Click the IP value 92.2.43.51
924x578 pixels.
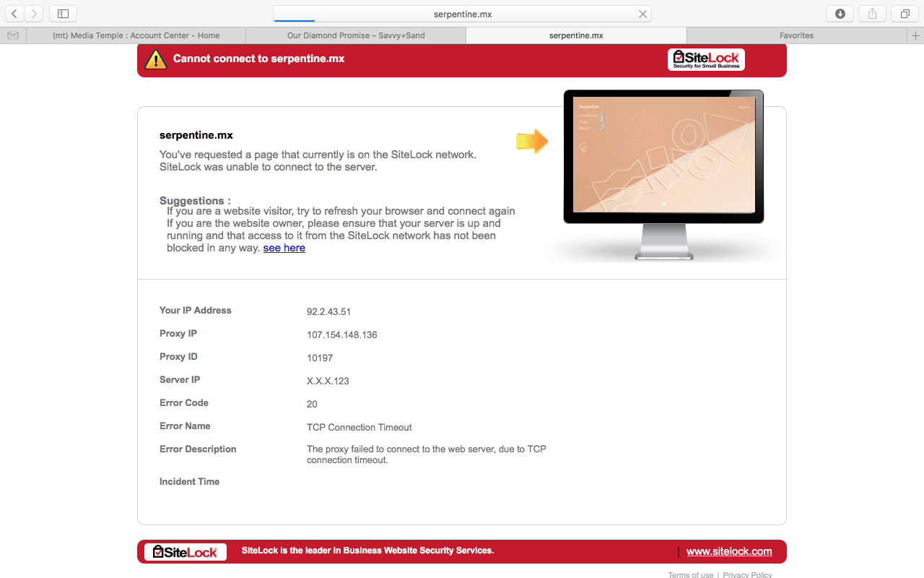(328, 312)
